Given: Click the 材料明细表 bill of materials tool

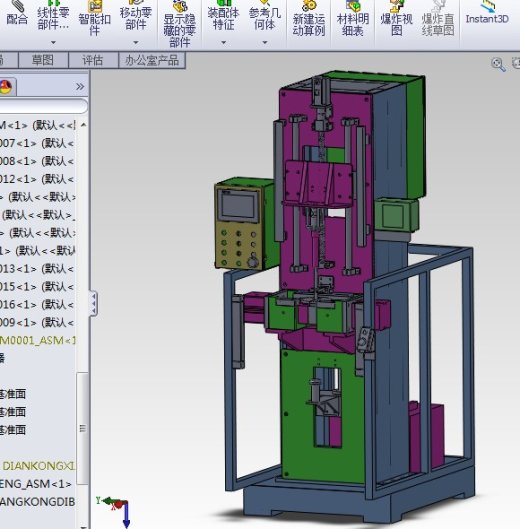Looking at the screenshot, I should (353, 19).
